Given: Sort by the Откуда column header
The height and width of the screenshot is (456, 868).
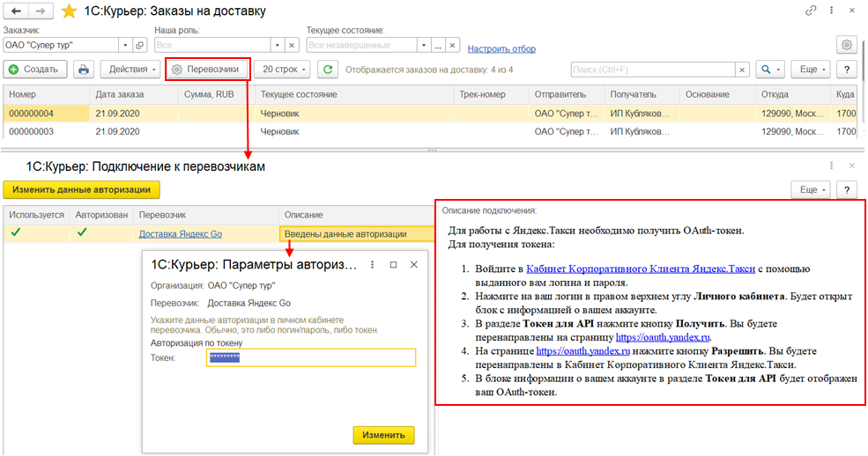Looking at the screenshot, I should [x=793, y=94].
